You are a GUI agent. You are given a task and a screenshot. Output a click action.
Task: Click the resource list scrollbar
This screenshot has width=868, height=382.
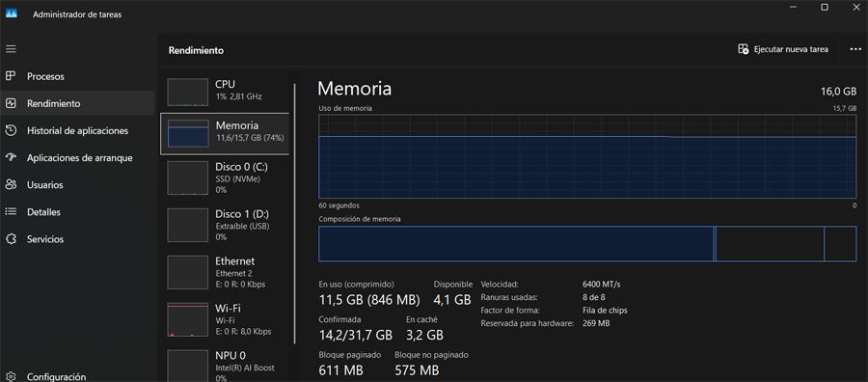[294, 213]
